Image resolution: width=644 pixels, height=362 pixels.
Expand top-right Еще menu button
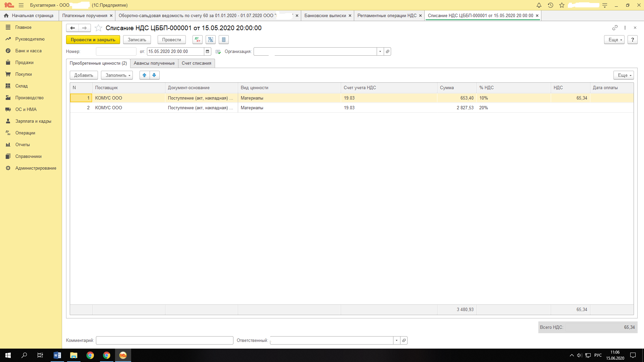coord(614,40)
